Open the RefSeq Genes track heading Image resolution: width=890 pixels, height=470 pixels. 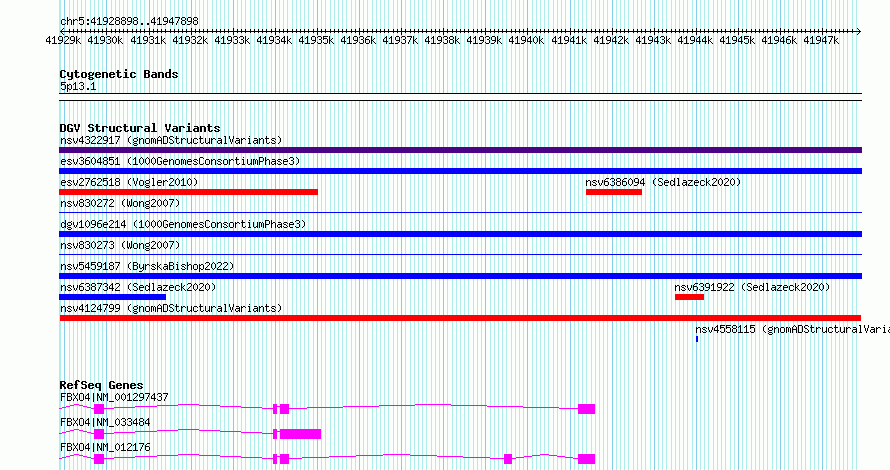(x=101, y=385)
